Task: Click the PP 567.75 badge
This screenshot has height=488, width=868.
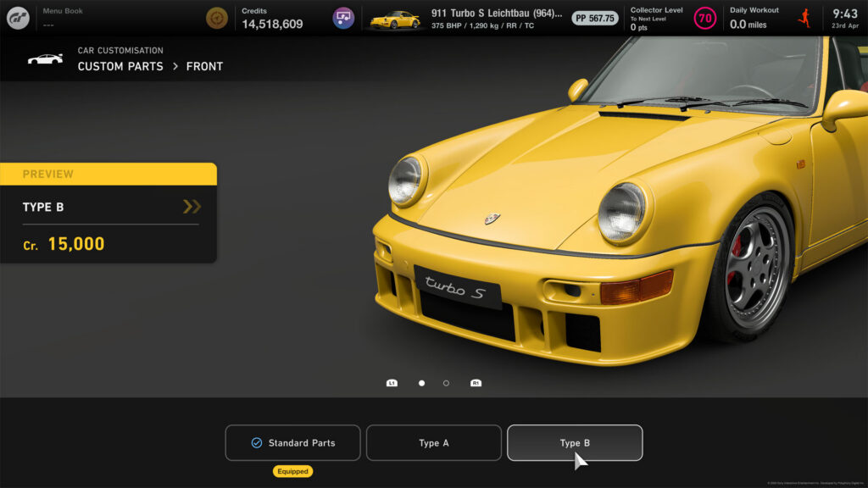Action: 594,19
